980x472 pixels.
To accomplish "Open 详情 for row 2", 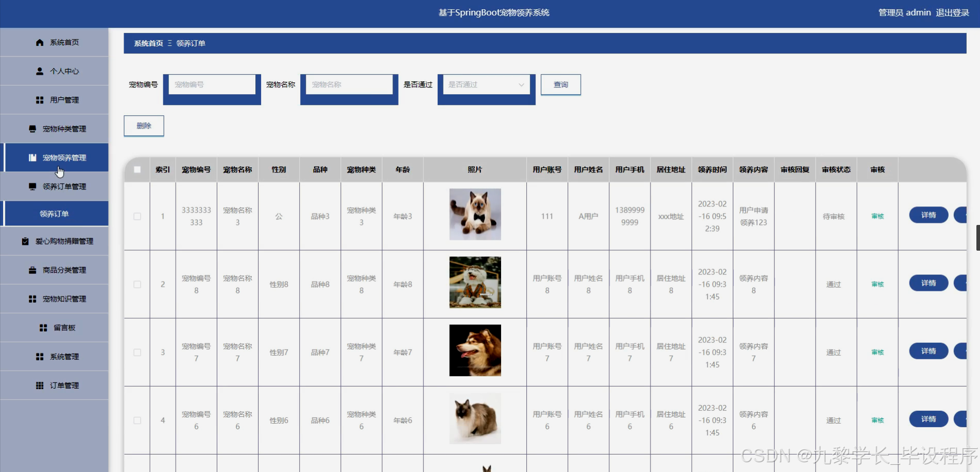I will 929,283.
